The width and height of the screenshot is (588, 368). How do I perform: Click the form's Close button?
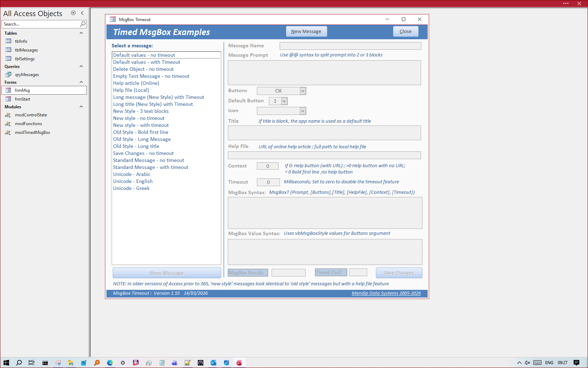406,32
